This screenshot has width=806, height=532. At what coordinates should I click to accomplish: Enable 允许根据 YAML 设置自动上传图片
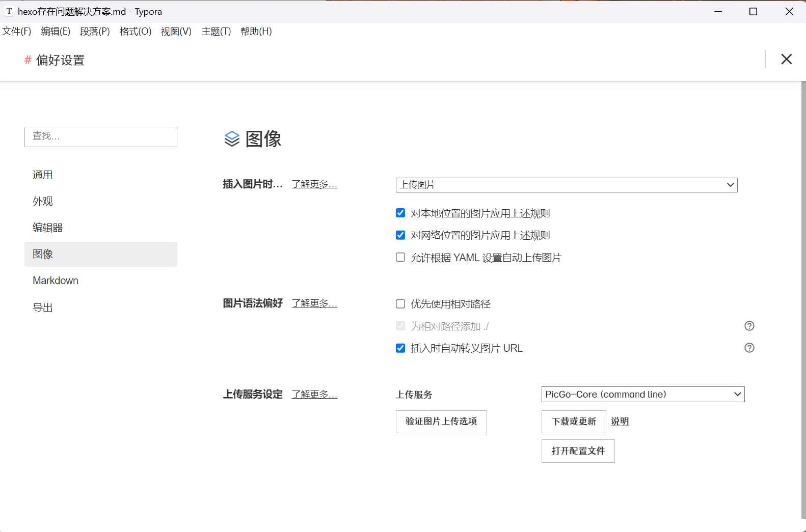click(x=400, y=258)
